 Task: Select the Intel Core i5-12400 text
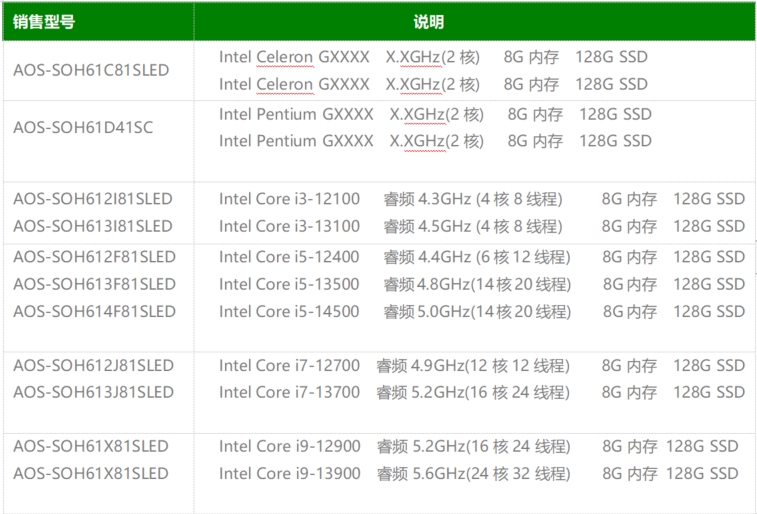coord(289,257)
